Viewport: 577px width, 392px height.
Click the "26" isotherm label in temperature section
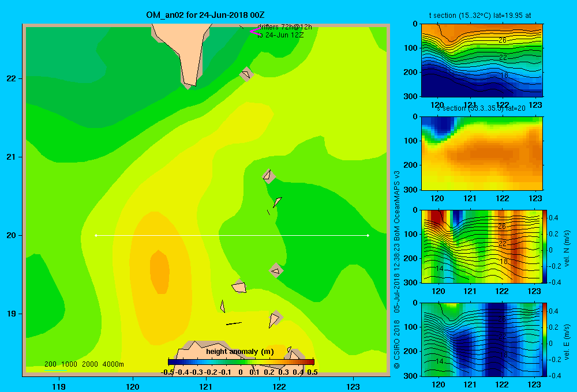(x=503, y=40)
